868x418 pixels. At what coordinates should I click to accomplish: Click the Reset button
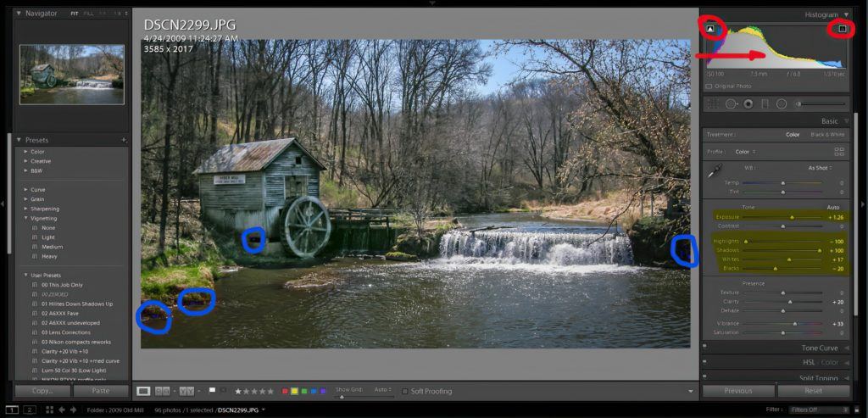(x=813, y=391)
